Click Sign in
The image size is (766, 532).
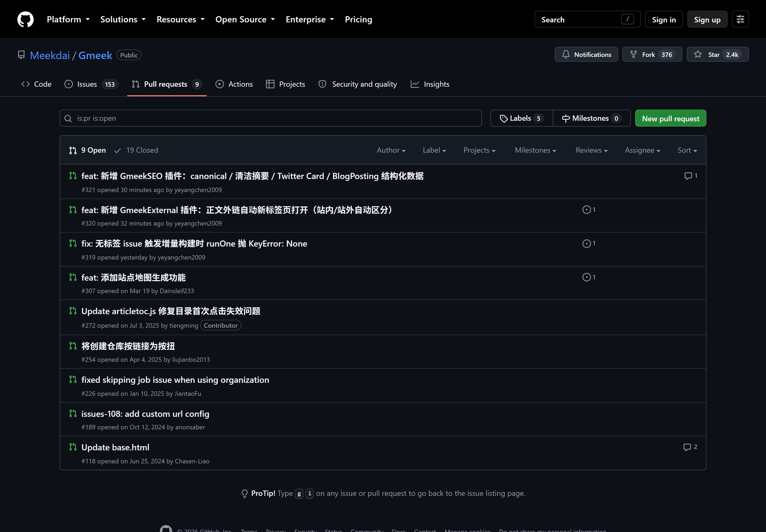(664, 19)
